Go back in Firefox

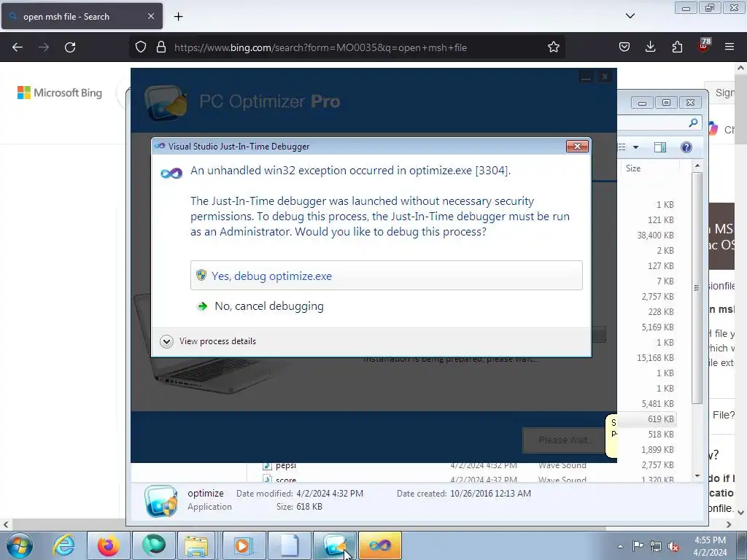(x=18, y=47)
